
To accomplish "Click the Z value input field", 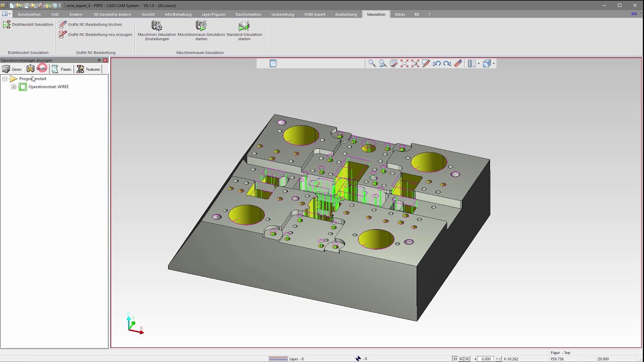I will click(x=486, y=358).
